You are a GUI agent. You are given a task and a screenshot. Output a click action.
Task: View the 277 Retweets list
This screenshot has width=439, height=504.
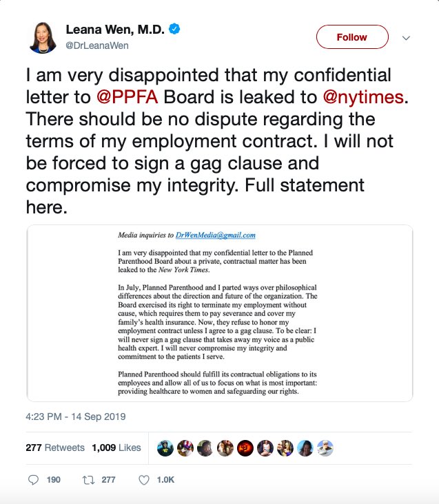click(55, 448)
